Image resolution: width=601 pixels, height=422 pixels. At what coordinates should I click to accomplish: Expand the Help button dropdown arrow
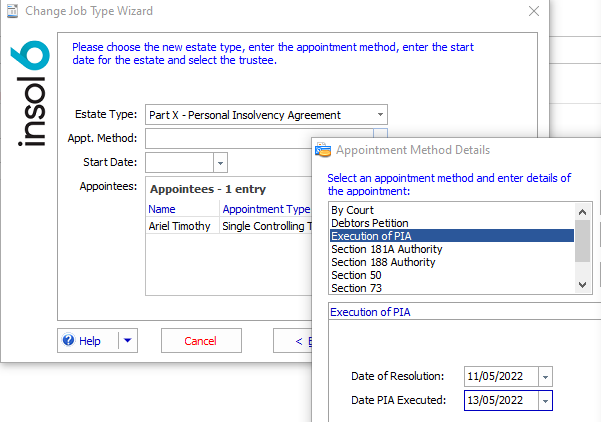point(127,341)
